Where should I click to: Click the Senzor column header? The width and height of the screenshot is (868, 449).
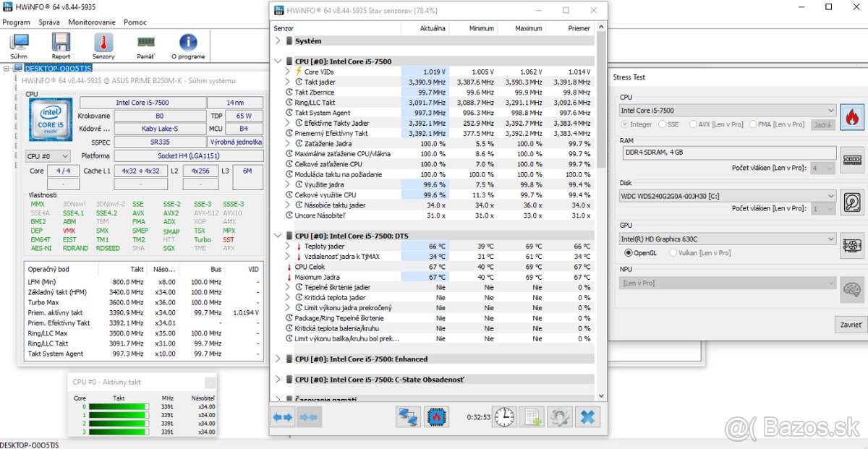click(336, 28)
